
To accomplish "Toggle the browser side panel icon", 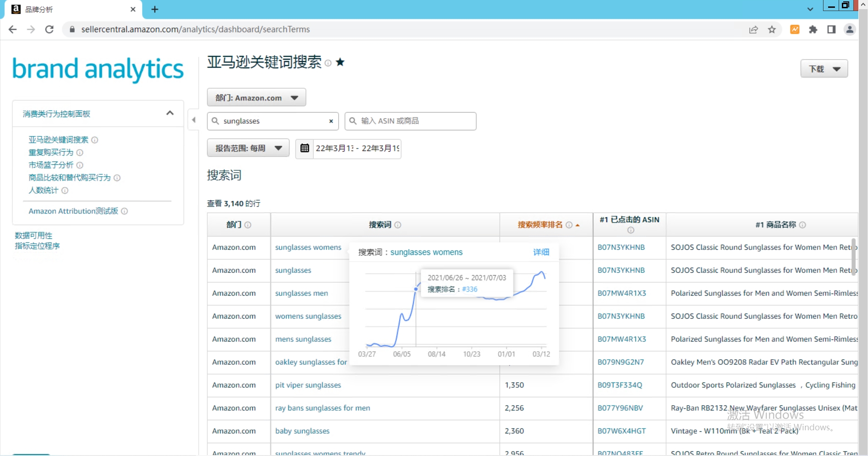I will (831, 29).
